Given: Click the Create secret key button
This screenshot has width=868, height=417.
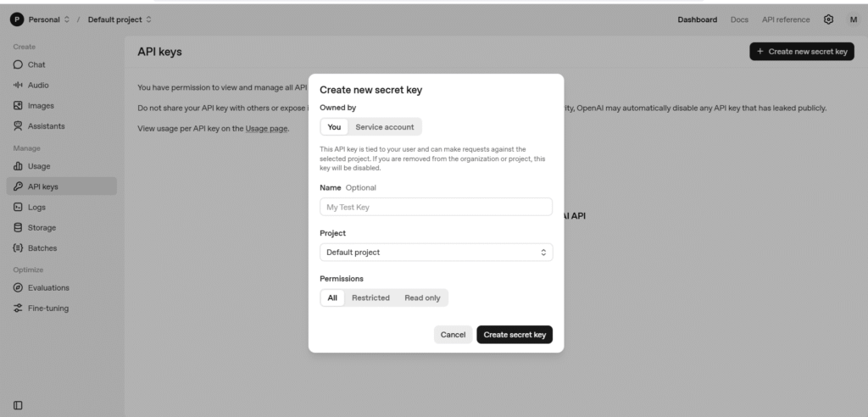Looking at the screenshot, I should [x=515, y=335].
